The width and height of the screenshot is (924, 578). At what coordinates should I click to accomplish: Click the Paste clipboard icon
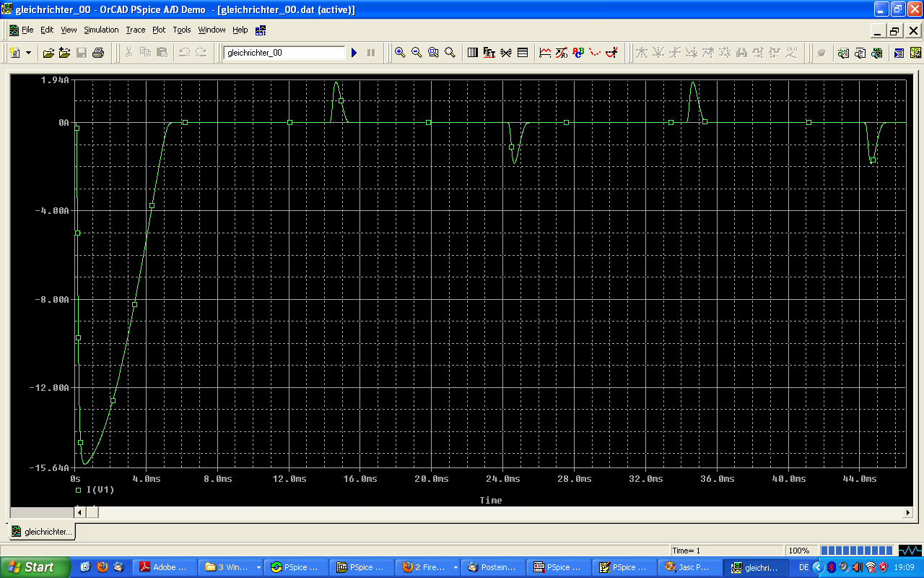pos(162,53)
